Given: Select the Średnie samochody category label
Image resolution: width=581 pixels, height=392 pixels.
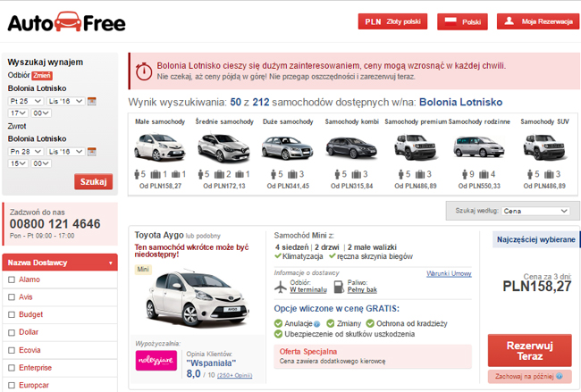Looking at the screenshot, I should 224,121.
